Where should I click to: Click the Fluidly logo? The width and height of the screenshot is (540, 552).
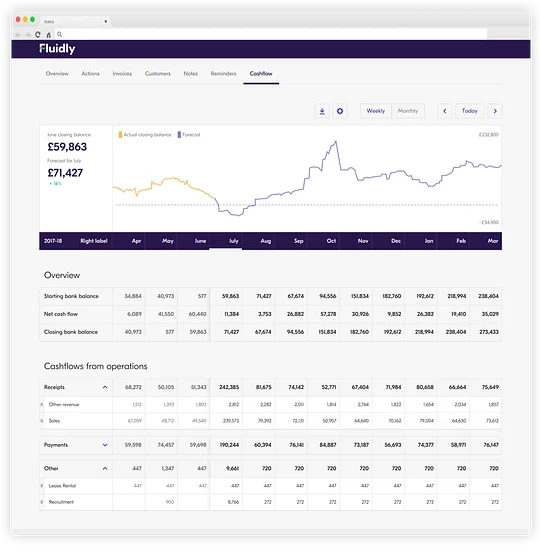(57, 49)
